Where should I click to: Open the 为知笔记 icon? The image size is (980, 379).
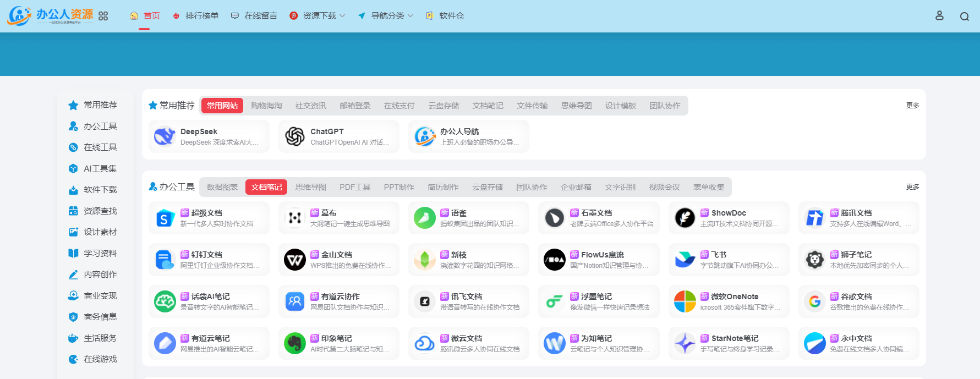point(554,343)
